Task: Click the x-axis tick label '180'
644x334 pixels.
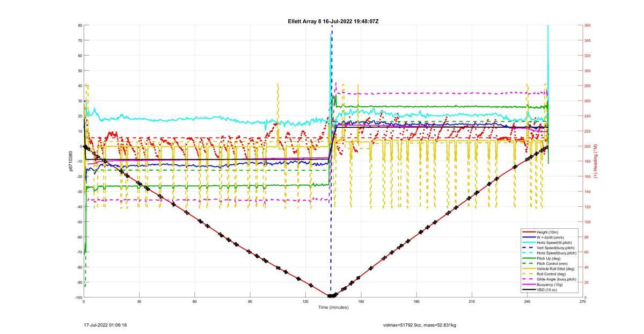Action: tap(416, 302)
